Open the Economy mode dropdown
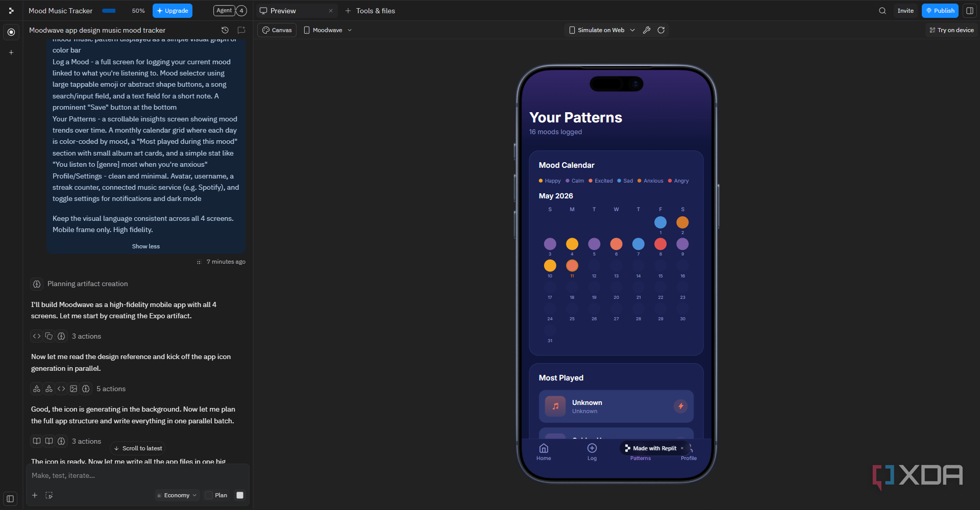The image size is (980, 510). (x=177, y=495)
